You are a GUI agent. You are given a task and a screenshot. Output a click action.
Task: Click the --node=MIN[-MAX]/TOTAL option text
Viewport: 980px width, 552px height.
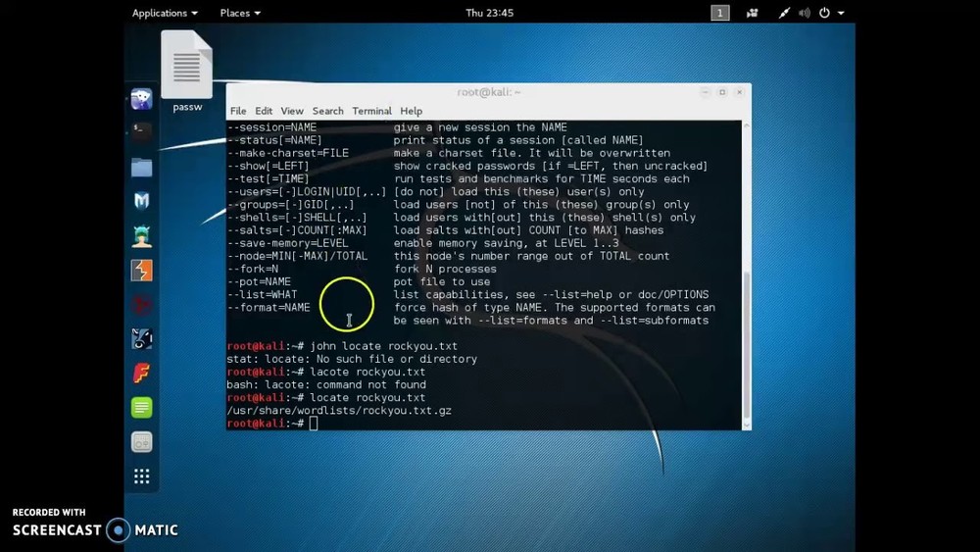(298, 256)
